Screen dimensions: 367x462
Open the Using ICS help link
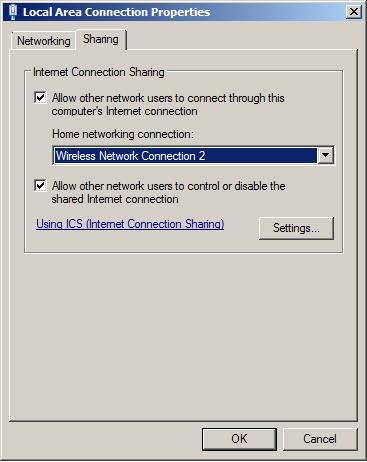pos(130,224)
